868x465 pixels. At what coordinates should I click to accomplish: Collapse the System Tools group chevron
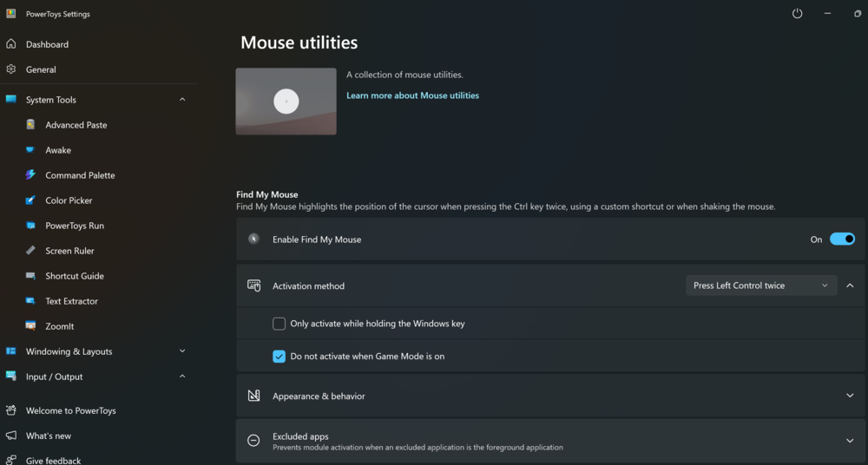[182, 100]
